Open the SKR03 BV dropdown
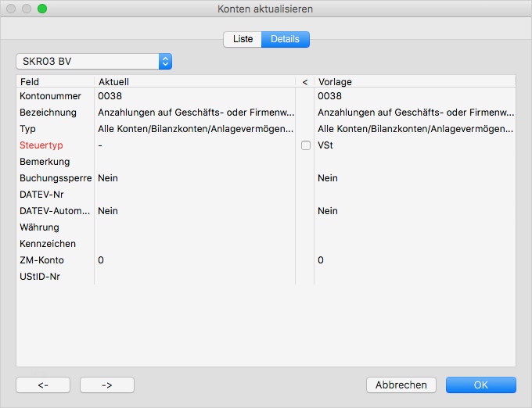This screenshot has width=532, height=408. 94,61
